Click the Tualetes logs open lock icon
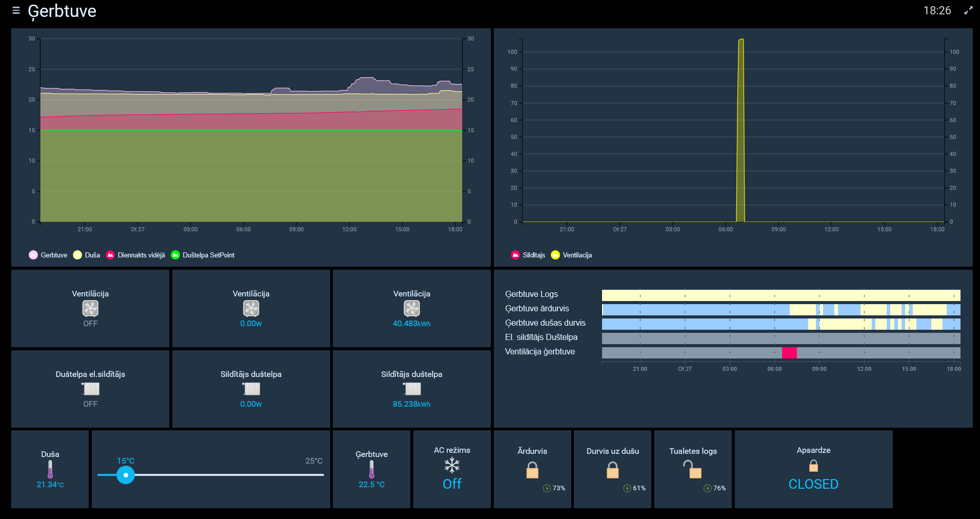Viewport: 980px width, 519px height. (x=692, y=469)
